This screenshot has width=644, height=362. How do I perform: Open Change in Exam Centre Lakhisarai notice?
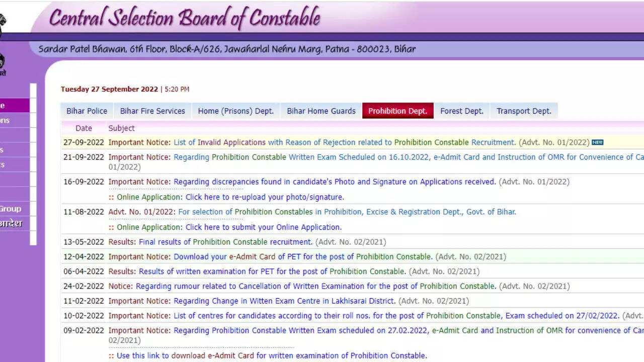click(284, 301)
